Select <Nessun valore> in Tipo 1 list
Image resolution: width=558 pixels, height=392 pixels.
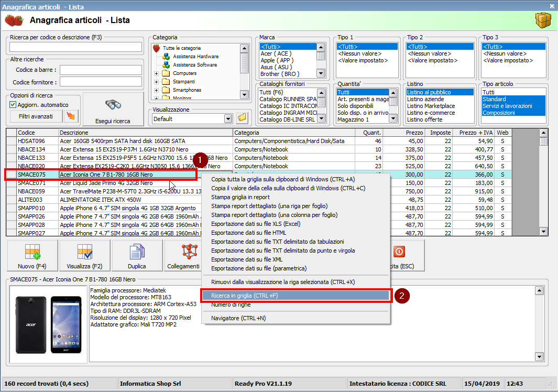pos(360,53)
